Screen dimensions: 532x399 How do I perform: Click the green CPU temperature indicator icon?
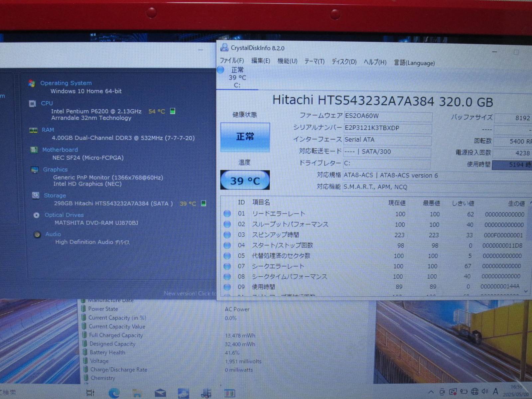tap(173, 111)
